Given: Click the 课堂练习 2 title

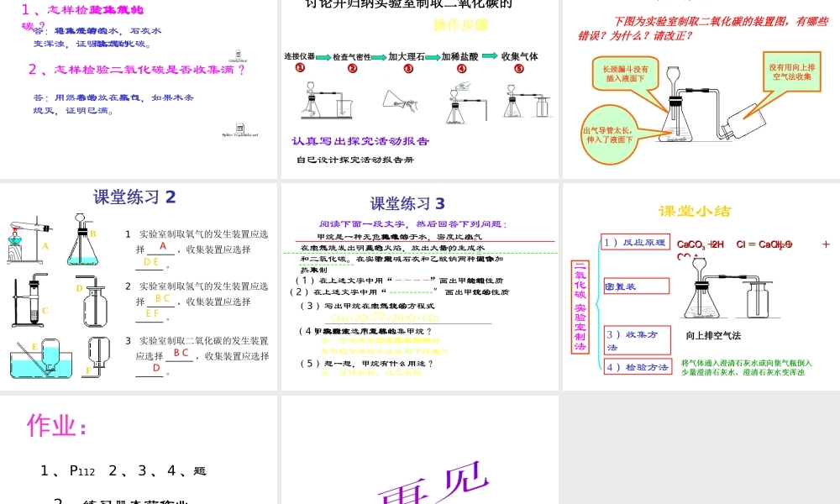Looking at the screenshot, I should coord(134,197).
